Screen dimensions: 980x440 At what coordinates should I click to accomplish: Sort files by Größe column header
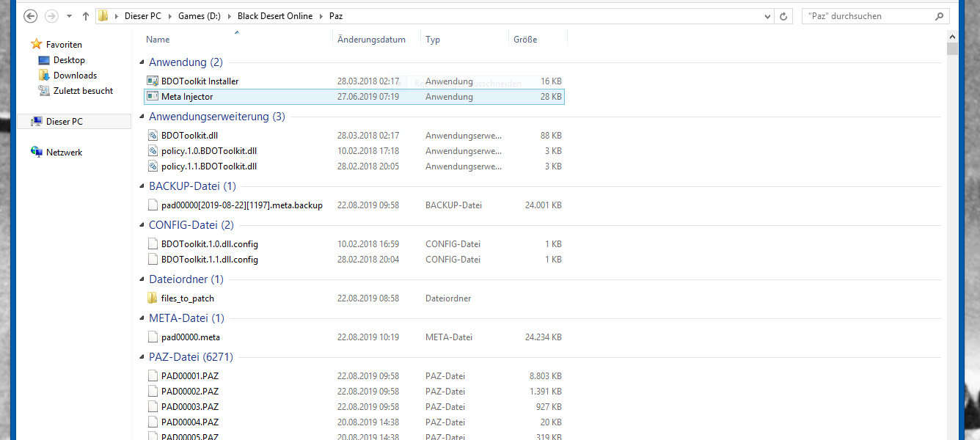(x=525, y=40)
